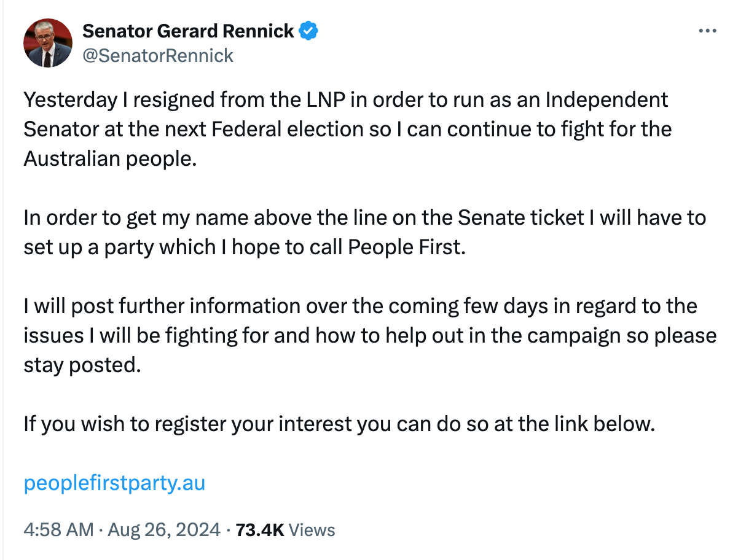Select the Aug 26, 2024 post date

163,530
